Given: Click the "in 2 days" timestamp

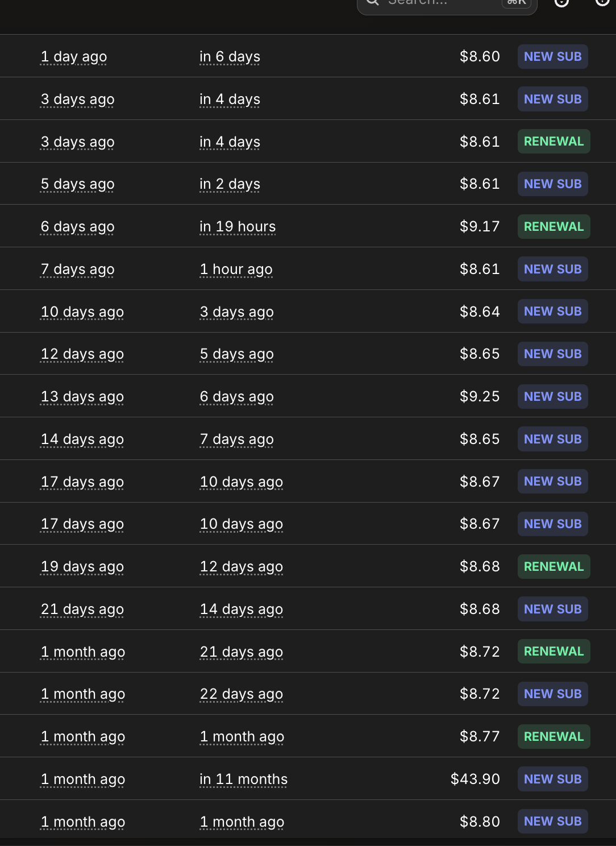Looking at the screenshot, I should [230, 184].
